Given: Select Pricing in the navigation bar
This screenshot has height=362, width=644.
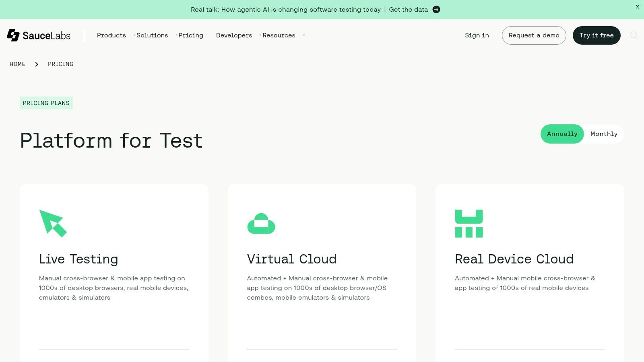Looking at the screenshot, I should [x=191, y=35].
